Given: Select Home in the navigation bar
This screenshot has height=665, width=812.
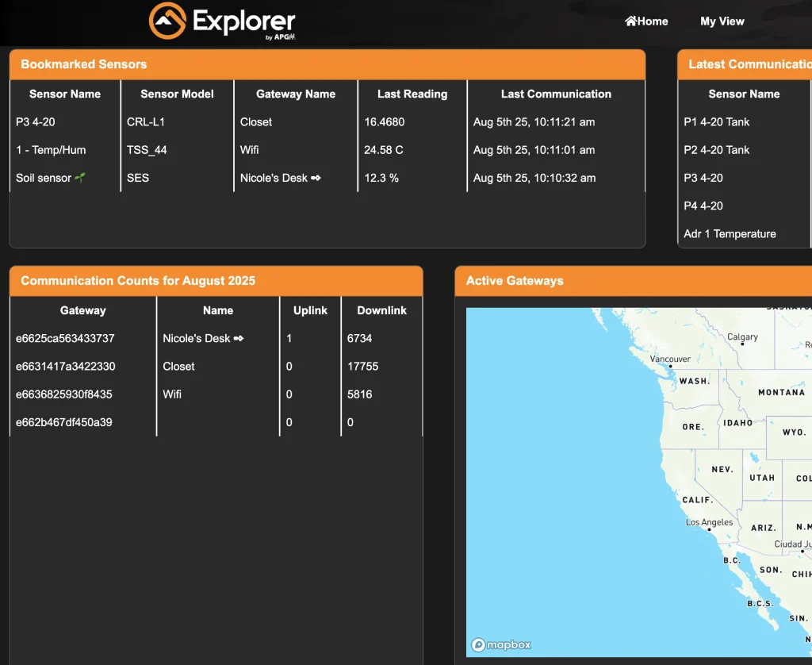Looking at the screenshot, I should pyautogui.click(x=646, y=21).
